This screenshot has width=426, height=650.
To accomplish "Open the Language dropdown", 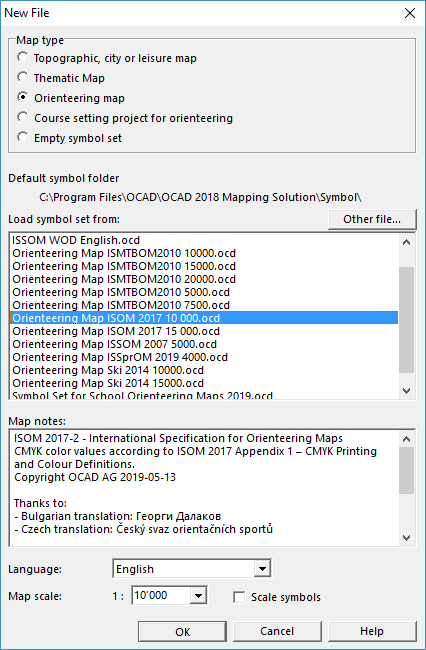I will tap(262, 569).
